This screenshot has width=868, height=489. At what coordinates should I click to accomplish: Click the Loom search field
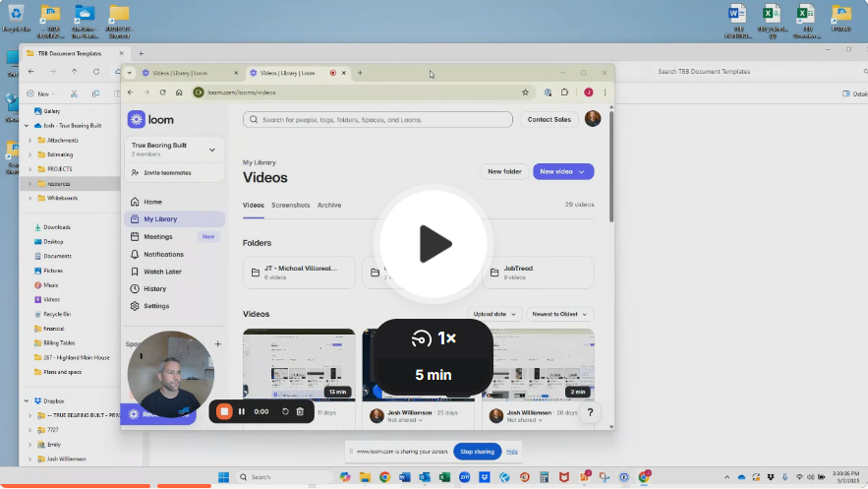pos(377,120)
